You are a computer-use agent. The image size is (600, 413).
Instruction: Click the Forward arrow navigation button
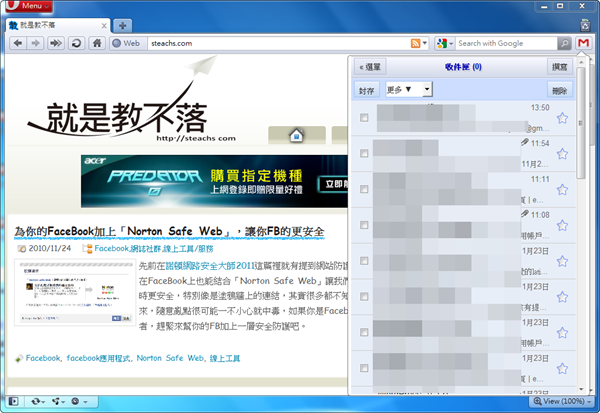[x=35, y=43]
